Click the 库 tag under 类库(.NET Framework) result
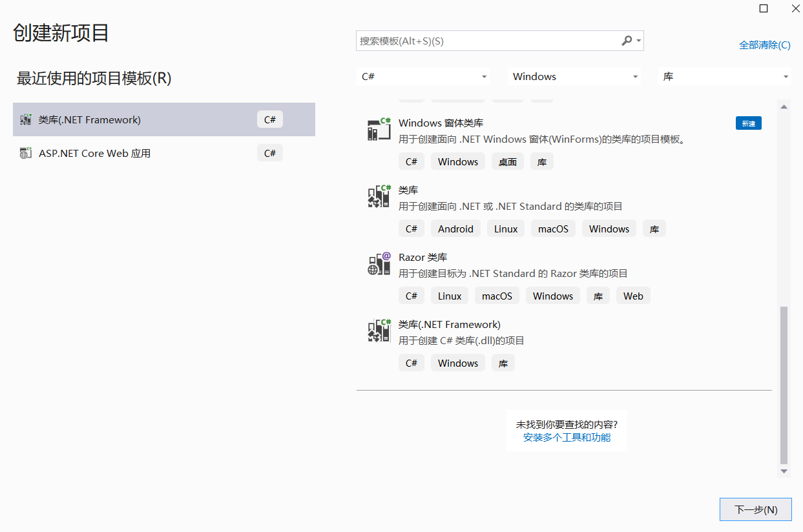 click(503, 363)
